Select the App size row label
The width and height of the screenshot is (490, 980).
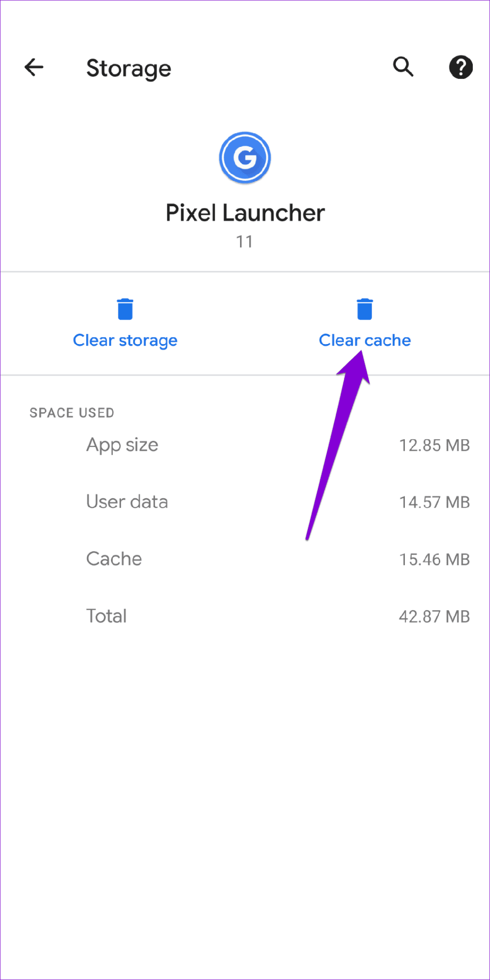(122, 445)
